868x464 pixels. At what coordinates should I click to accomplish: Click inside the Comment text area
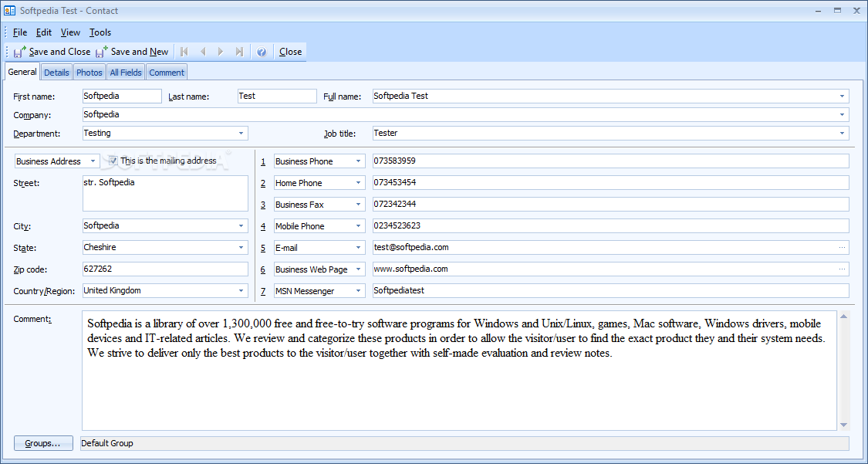[460, 371]
